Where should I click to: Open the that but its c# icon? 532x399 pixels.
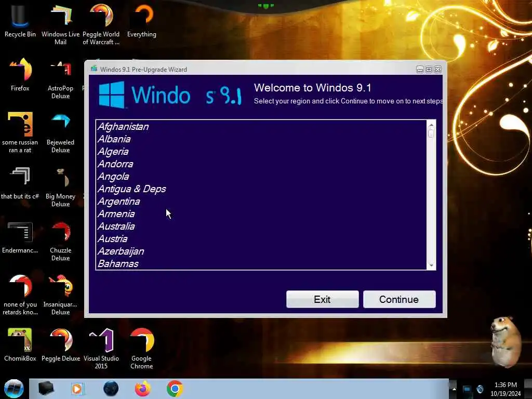click(20, 183)
